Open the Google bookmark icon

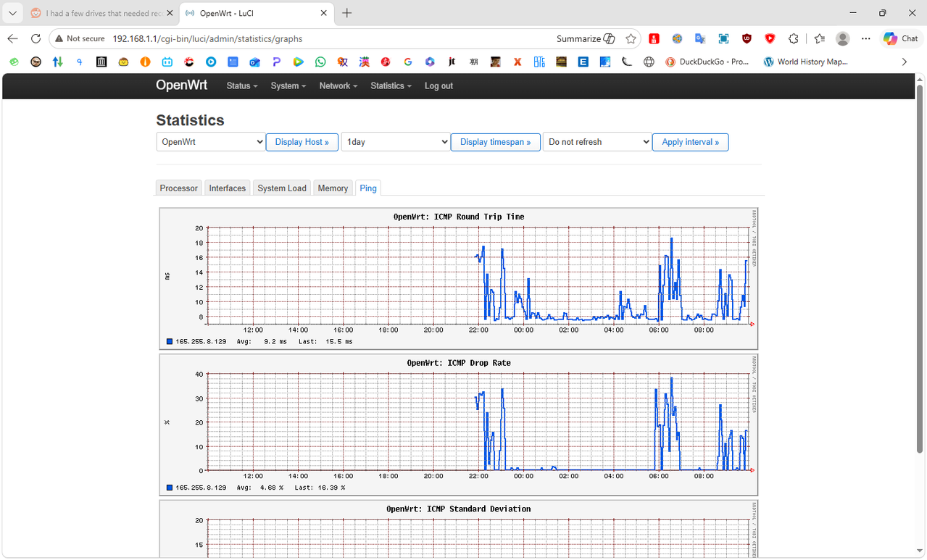click(408, 62)
